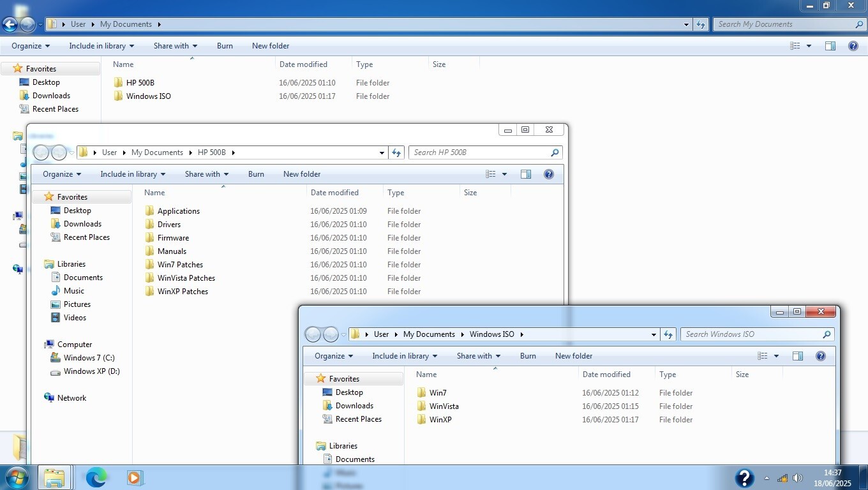
Task: Open Organize menu in My Documents window
Action: (x=31, y=46)
